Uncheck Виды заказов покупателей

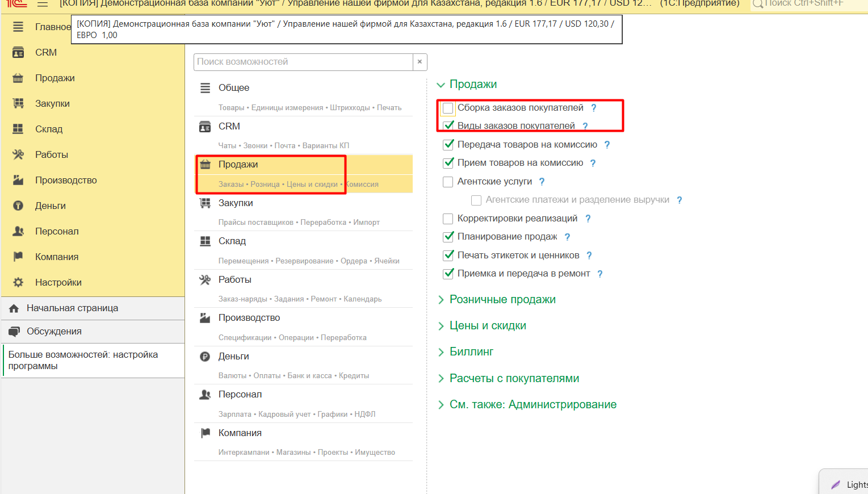(448, 126)
